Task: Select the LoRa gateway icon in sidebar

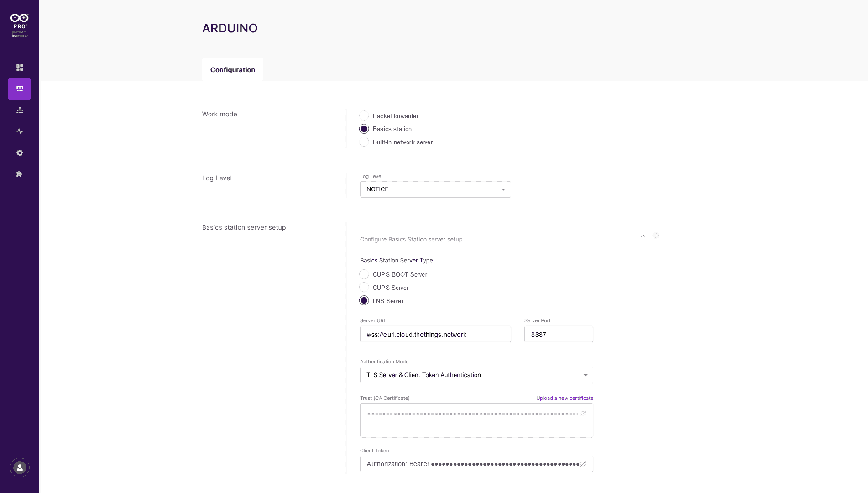Action: click(20, 89)
